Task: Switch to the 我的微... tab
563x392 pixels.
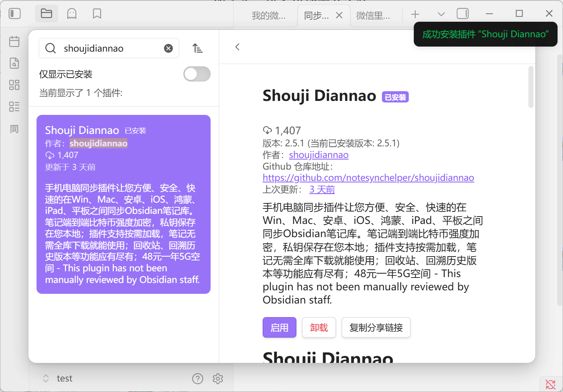Action: (268, 16)
